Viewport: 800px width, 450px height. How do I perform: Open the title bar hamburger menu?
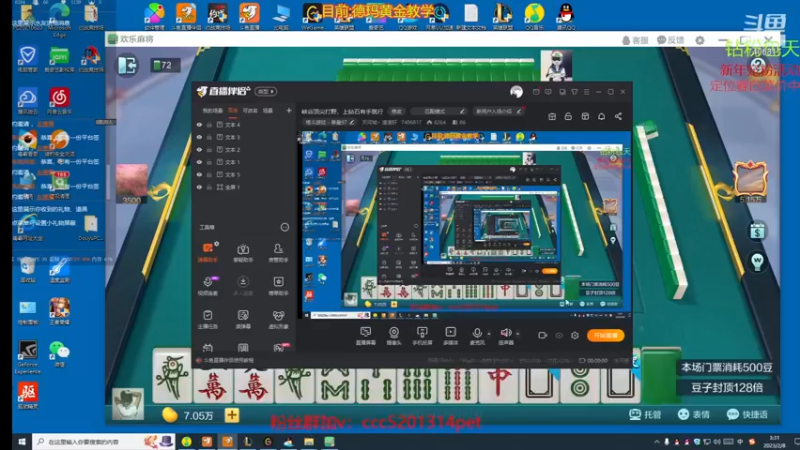click(587, 92)
